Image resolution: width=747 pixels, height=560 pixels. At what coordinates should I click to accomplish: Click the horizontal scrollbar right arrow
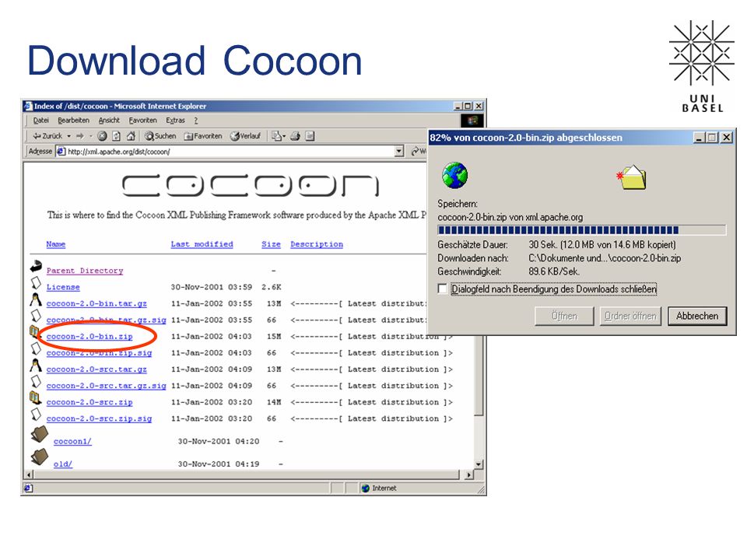[x=469, y=474]
